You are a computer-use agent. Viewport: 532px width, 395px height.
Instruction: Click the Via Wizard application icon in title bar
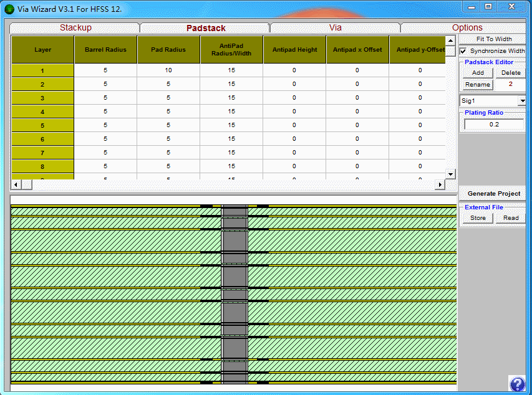(9, 9)
